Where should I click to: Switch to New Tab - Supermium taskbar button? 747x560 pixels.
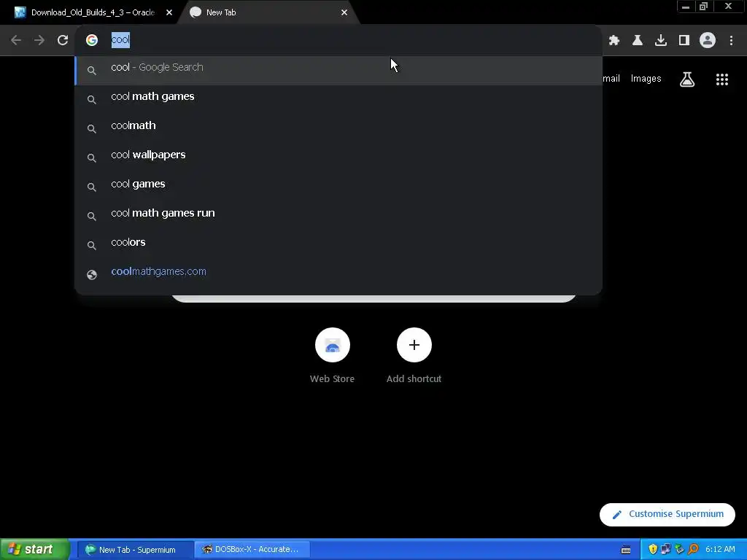tap(135, 550)
